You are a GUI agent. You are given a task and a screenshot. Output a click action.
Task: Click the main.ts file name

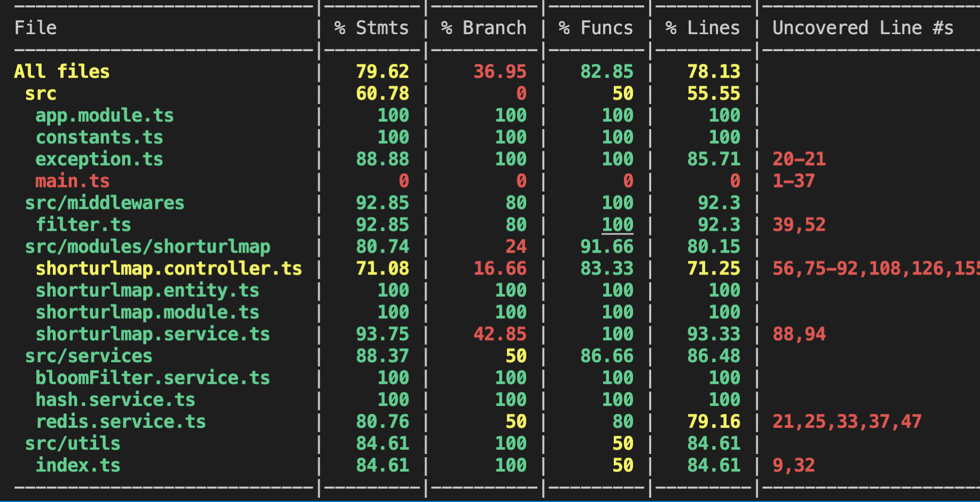click(72, 181)
